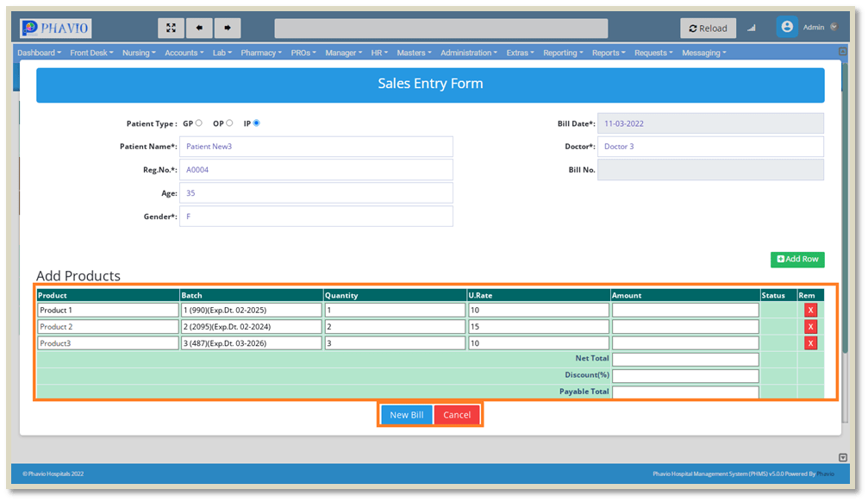Open PROs menu
The image size is (868, 502).
(x=303, y=53)
